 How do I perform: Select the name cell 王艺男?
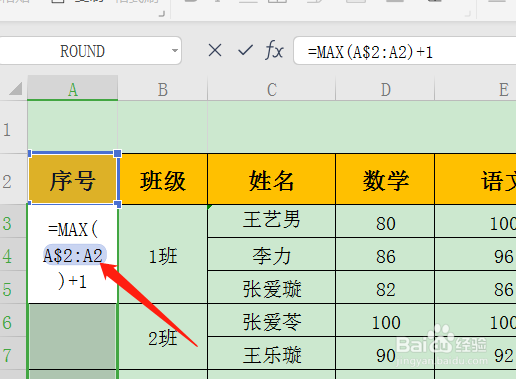point(271,221)
